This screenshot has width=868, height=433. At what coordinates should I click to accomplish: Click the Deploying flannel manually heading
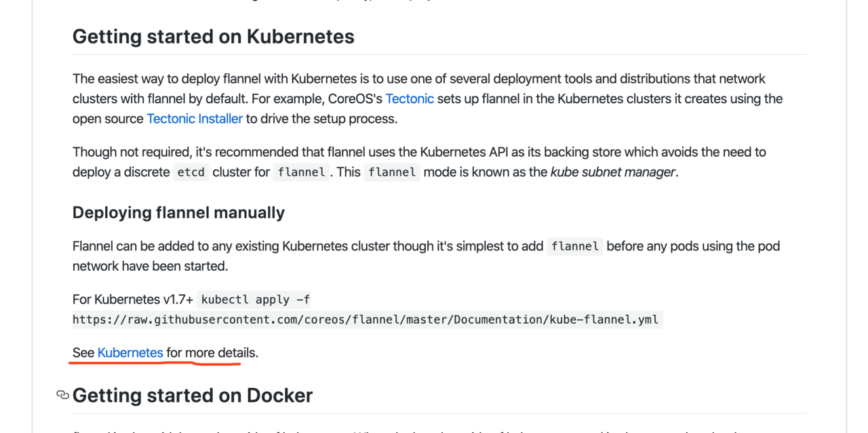[x=178, y=212]
